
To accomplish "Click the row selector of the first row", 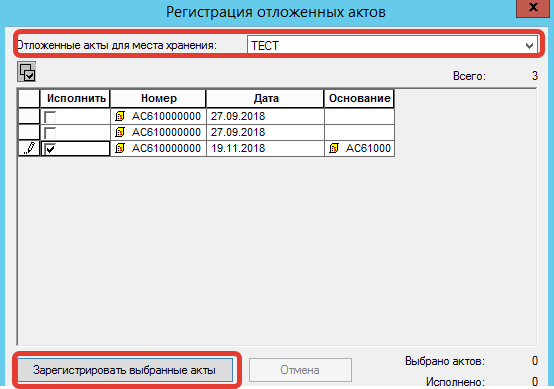I will (x=29, y=116).
